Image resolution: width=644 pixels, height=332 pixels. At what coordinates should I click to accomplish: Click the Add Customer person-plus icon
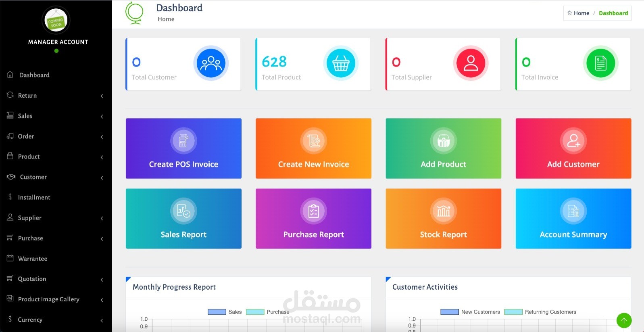pyautogui.click(x=573, y=140)
